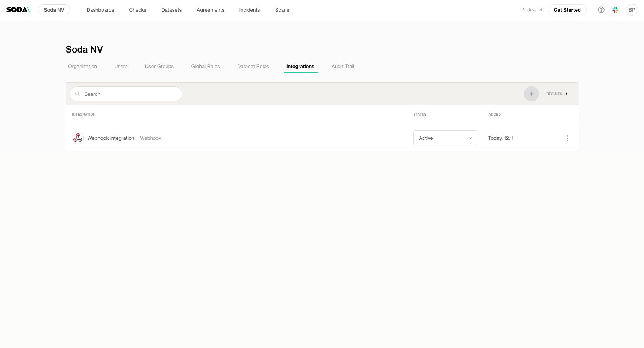Add a new integration with plus button
The width and height of the screenshot is (644, 348).
(x=531, y=94)
